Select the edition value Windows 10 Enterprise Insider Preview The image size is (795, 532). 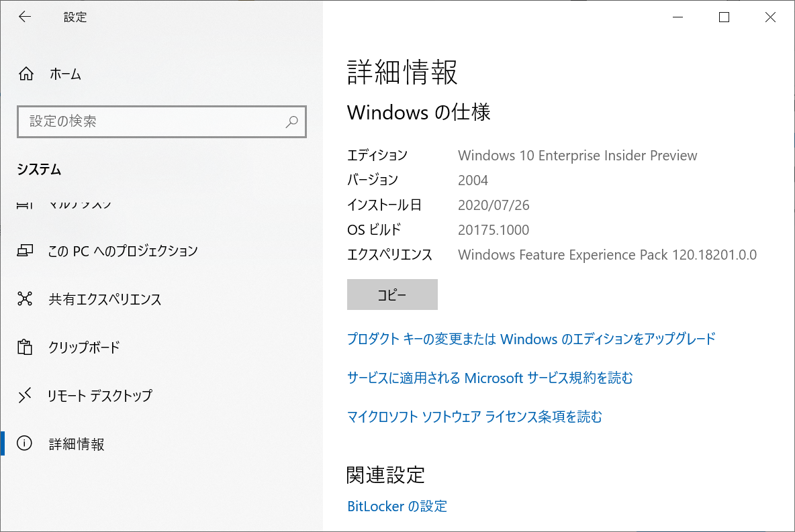click(x=577, y=156)
